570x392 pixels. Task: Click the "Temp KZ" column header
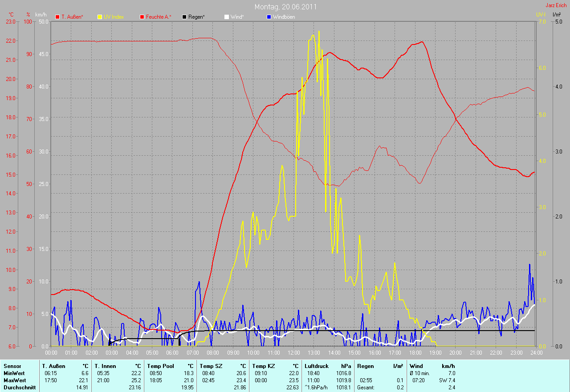point(263,366)
